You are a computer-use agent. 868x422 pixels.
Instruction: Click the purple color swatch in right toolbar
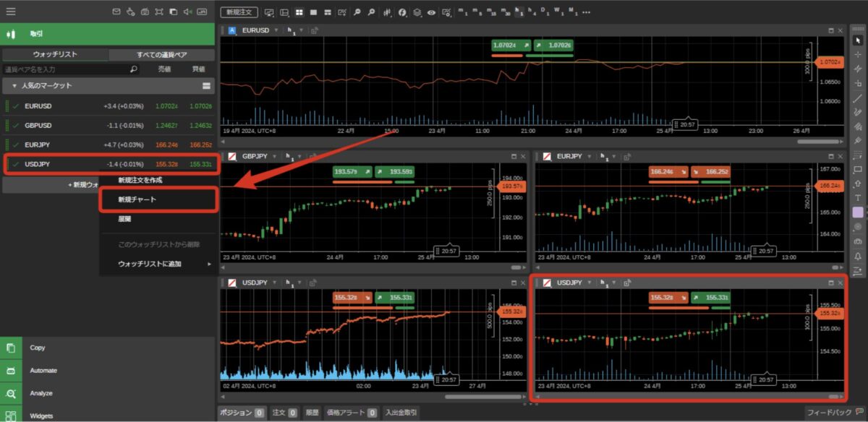[x=858, y=212]
